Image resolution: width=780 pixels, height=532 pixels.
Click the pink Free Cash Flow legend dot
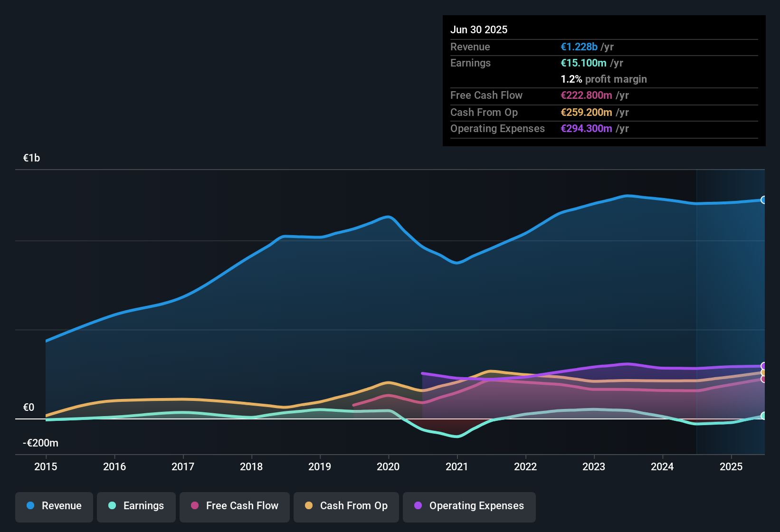point(194,506)
